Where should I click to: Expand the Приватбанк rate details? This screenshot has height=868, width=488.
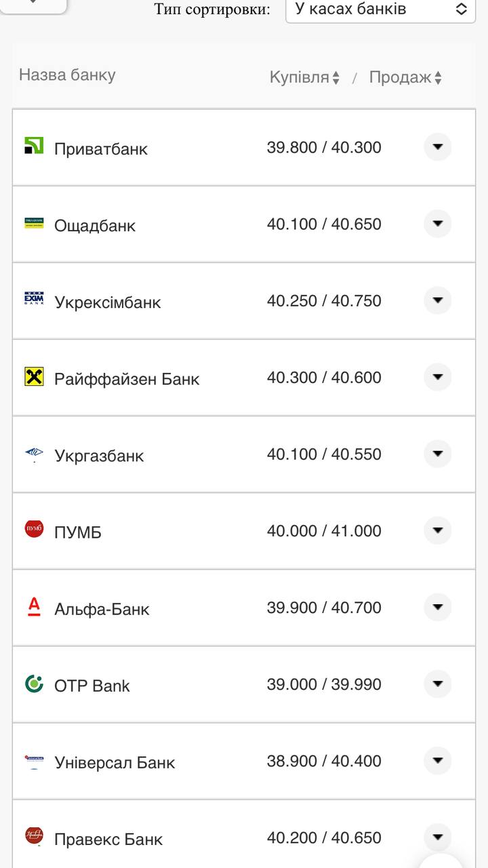[x=438, y=146]
